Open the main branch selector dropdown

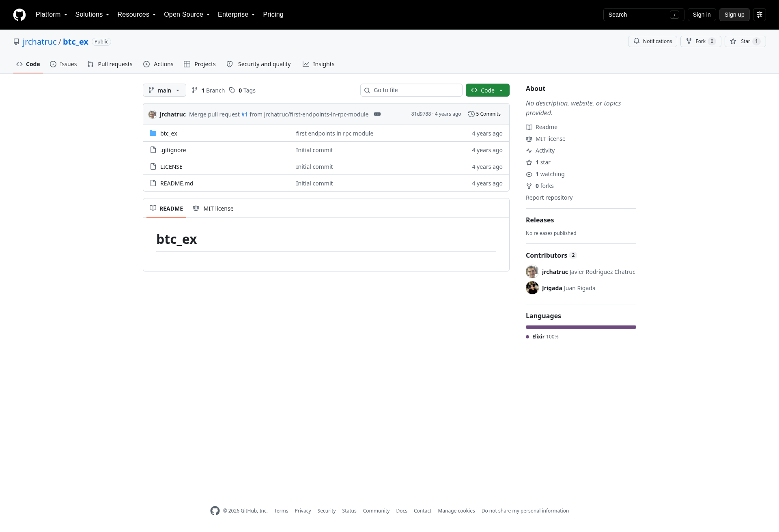164,90
